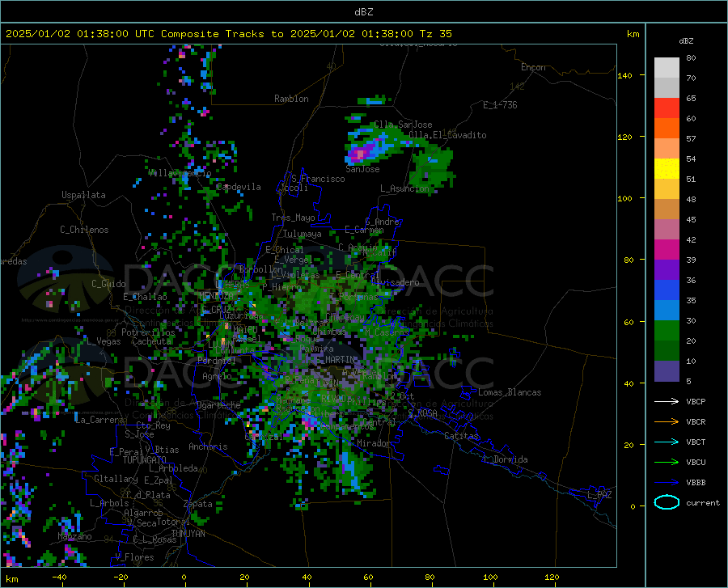The width and height of the screenshot is (728, 588).
Task: Click the TUPUNGATO map label
Action: 145,460
